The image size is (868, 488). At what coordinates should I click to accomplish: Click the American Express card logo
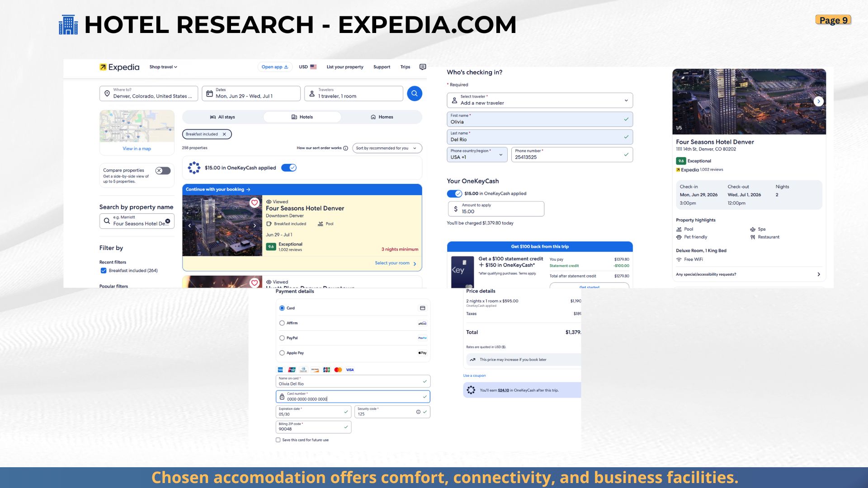pos(280,370)
